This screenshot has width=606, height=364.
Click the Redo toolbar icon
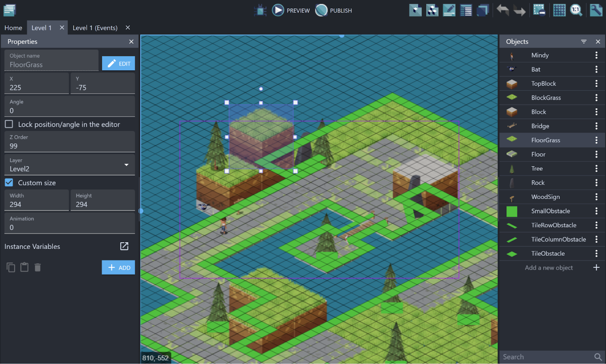tap(519, 10)
